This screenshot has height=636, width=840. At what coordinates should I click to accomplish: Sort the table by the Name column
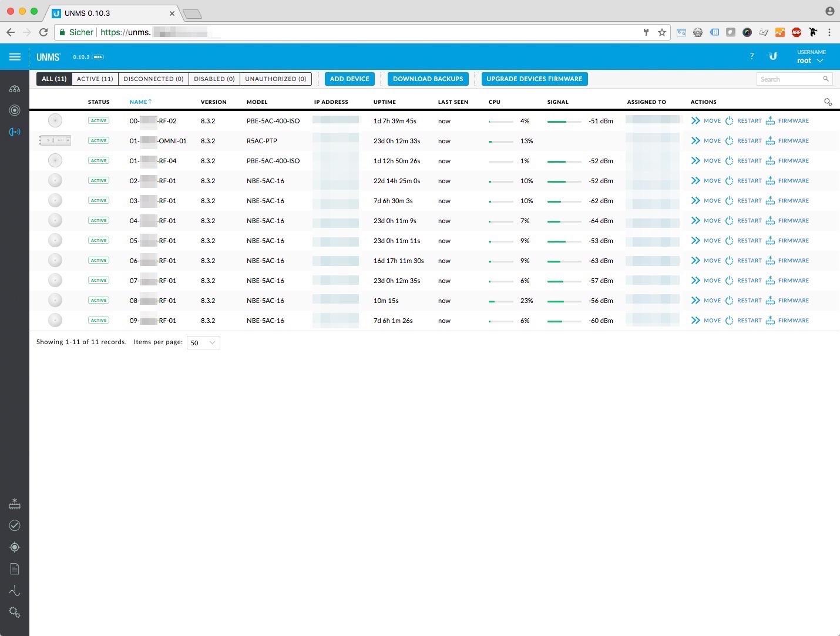[x=139, y=102]
